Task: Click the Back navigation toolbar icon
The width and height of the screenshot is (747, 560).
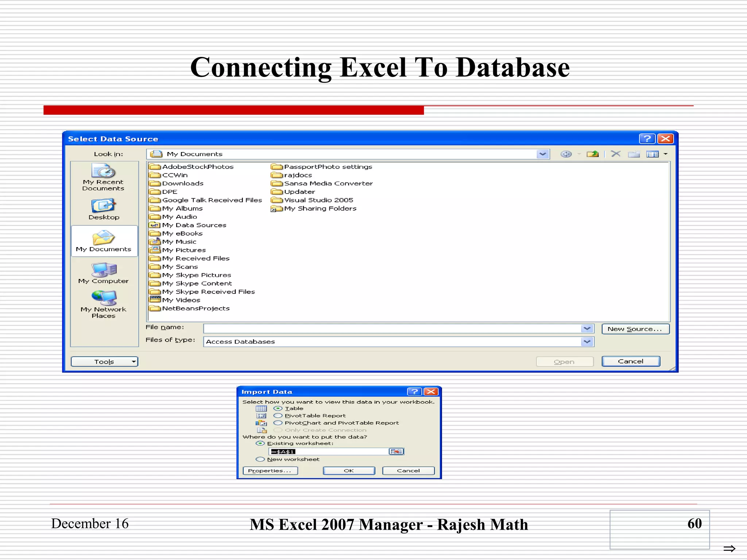Action: pos(566,154)
